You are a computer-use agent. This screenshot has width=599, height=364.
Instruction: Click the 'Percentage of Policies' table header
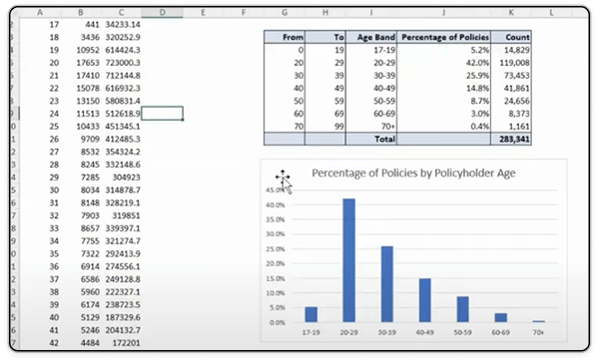pos(444,37)
